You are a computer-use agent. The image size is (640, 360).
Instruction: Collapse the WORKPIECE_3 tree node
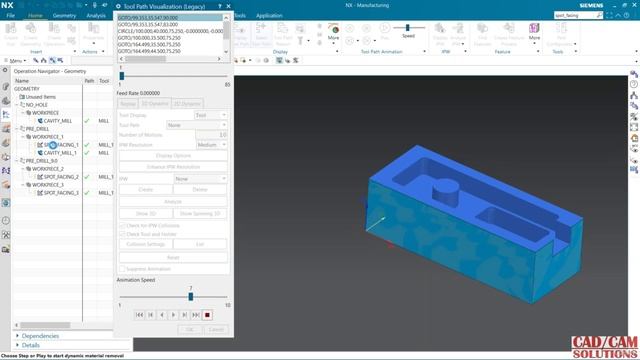point(23,185)
